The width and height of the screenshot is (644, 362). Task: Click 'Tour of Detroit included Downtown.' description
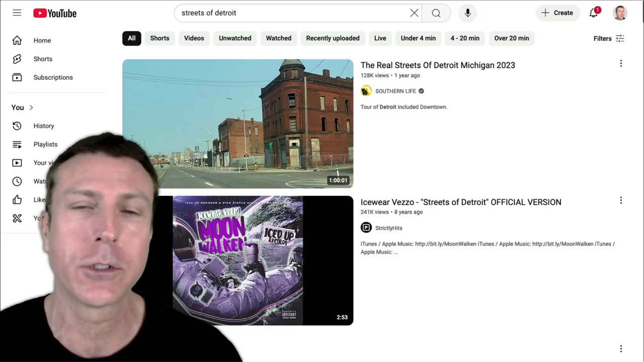(x=404, y=107)
